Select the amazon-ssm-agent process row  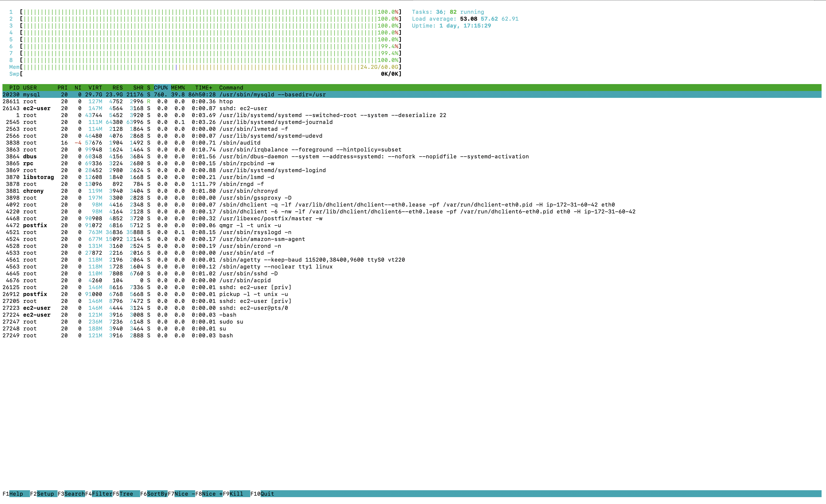point(412,239)
